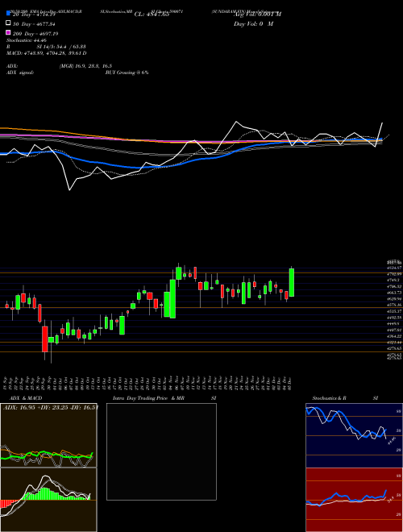Open the MACD histogram mini chart
The image size is (403, 532).
(48, 500)
